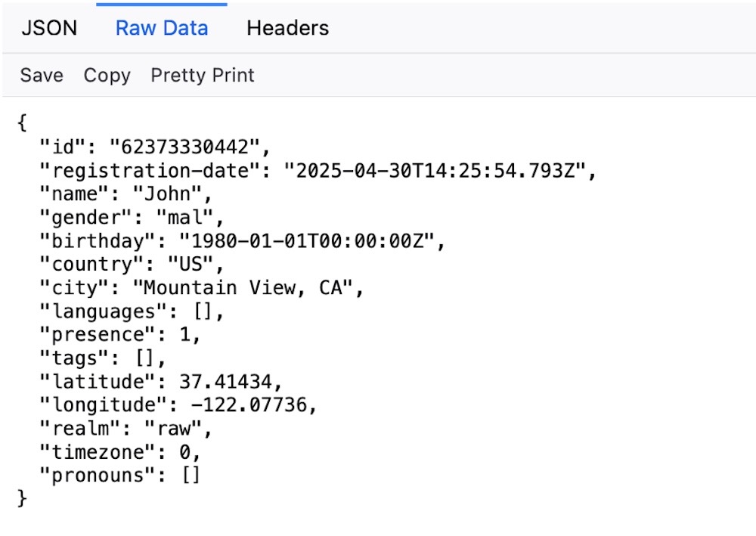This screenshot has width=756, height=536.
Task: Select the city value Mountain View, CA
Action: tap(249, 288)
